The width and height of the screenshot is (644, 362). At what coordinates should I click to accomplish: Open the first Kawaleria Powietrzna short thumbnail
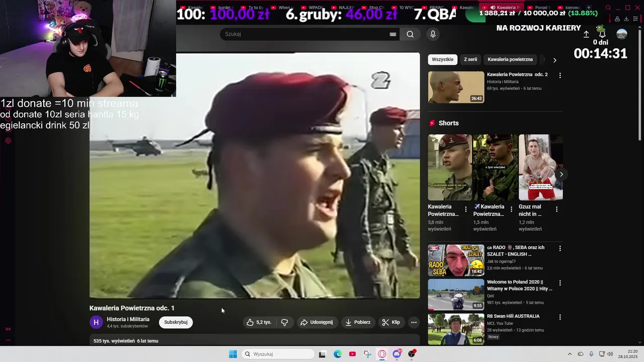tap(450, 167)
